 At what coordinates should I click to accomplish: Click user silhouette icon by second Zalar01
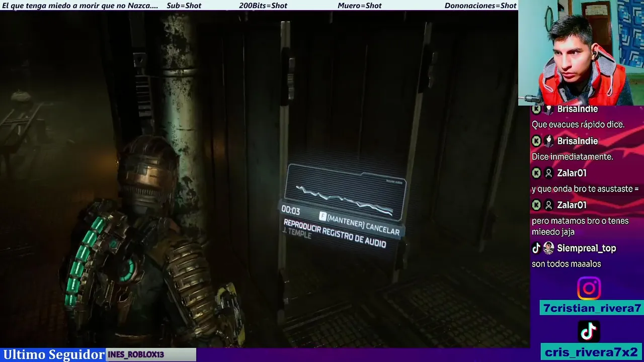tap(549, 205)
